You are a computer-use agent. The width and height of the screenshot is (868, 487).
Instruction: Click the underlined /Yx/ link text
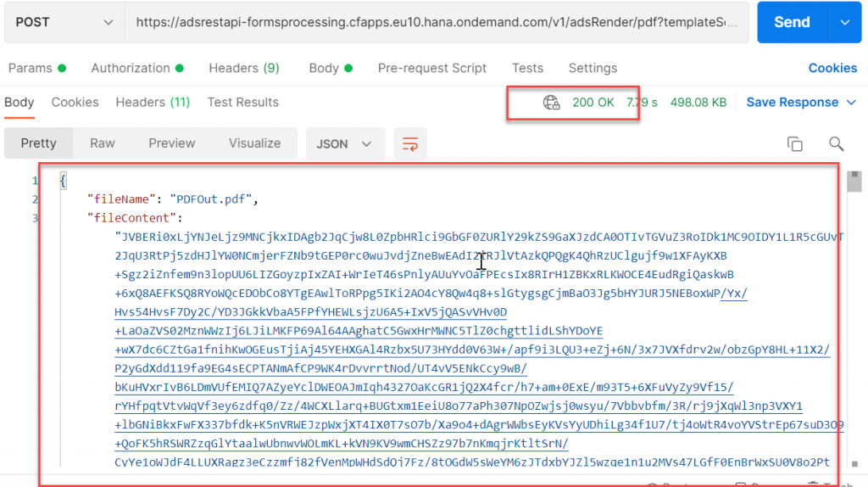point(733,293)
